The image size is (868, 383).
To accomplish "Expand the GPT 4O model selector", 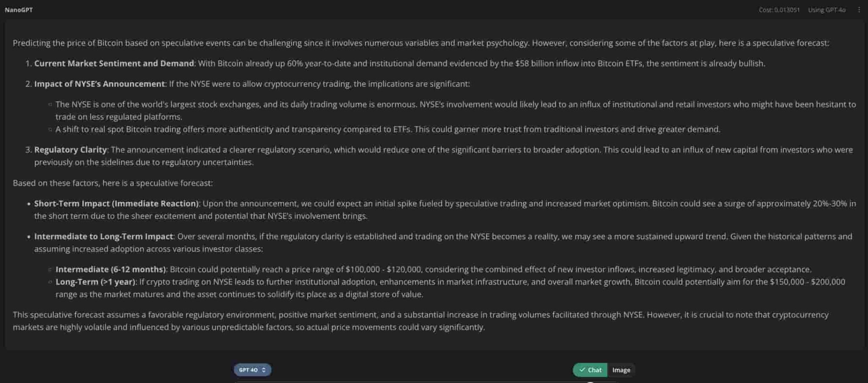I will click(252, 370).
